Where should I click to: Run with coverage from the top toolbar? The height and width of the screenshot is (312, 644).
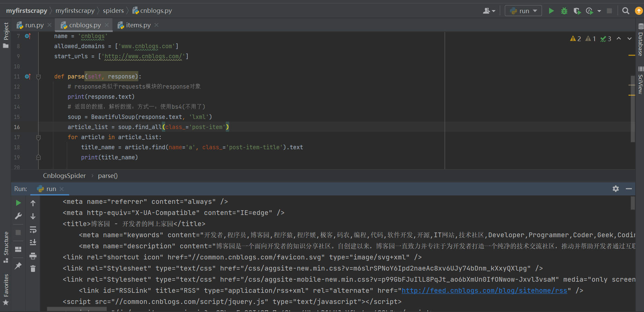point(577,11)
